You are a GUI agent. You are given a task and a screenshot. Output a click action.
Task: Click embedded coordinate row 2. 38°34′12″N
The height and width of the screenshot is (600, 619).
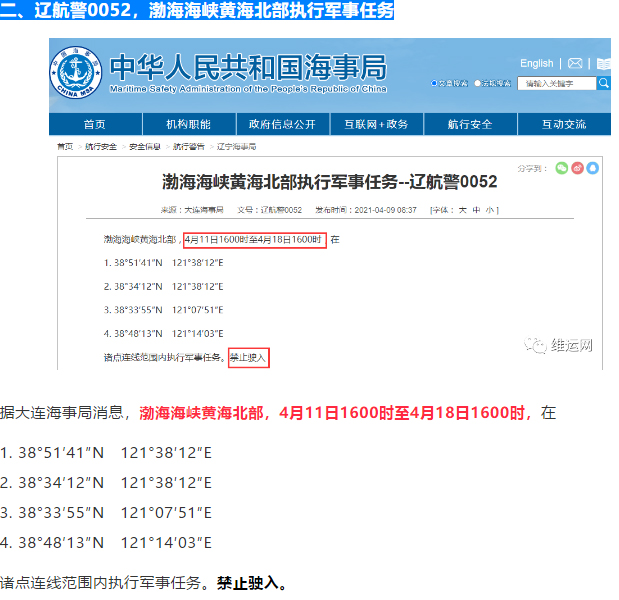(163, 287)
